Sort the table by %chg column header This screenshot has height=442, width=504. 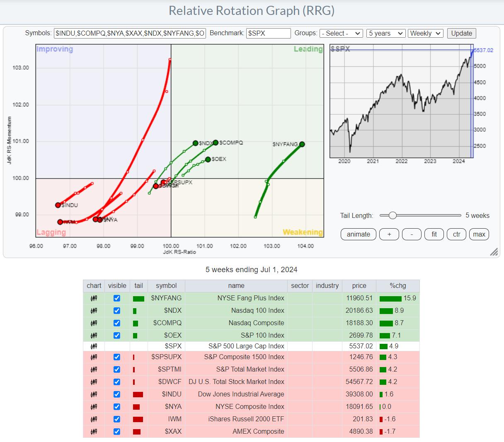click(x=397, y=286)
